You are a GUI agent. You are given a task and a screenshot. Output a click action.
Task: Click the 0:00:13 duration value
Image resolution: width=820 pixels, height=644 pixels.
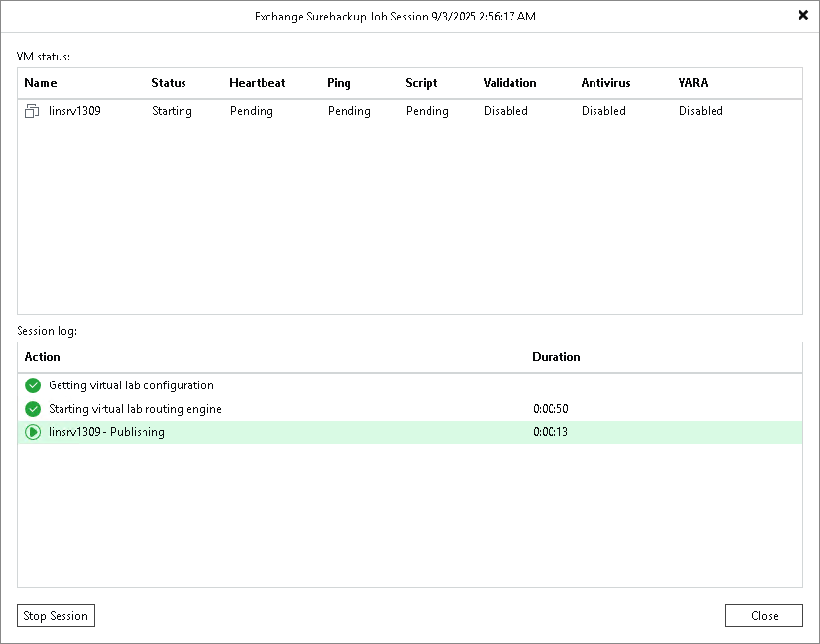(x=551, y=432)
